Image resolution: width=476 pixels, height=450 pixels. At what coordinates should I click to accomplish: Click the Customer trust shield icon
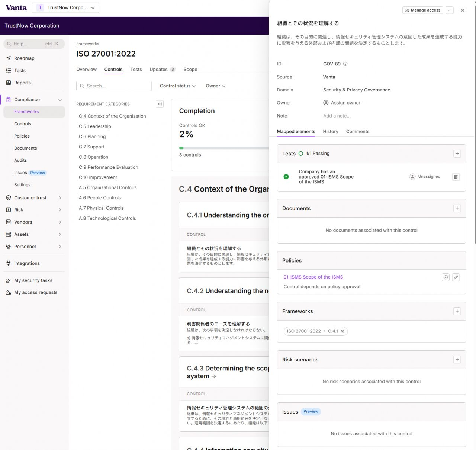point(9,198)
